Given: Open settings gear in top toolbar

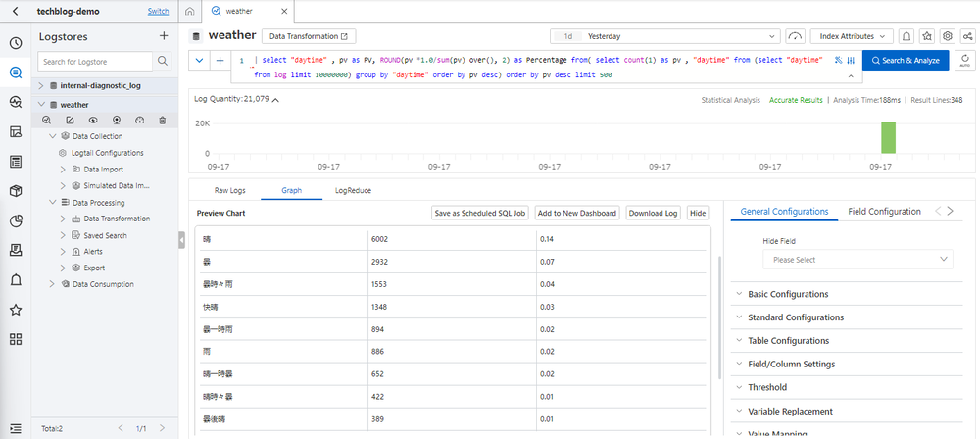Looking at the screenshot, I should [948, 36].
